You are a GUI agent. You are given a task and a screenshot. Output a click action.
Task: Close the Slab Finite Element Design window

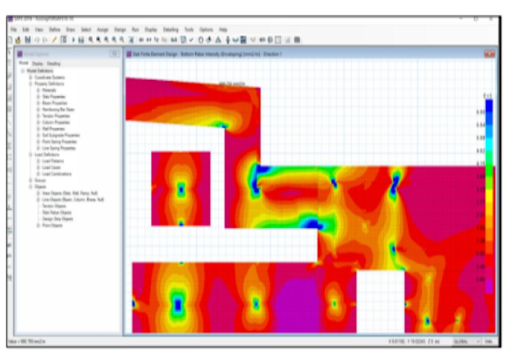[x=490, y=54]
